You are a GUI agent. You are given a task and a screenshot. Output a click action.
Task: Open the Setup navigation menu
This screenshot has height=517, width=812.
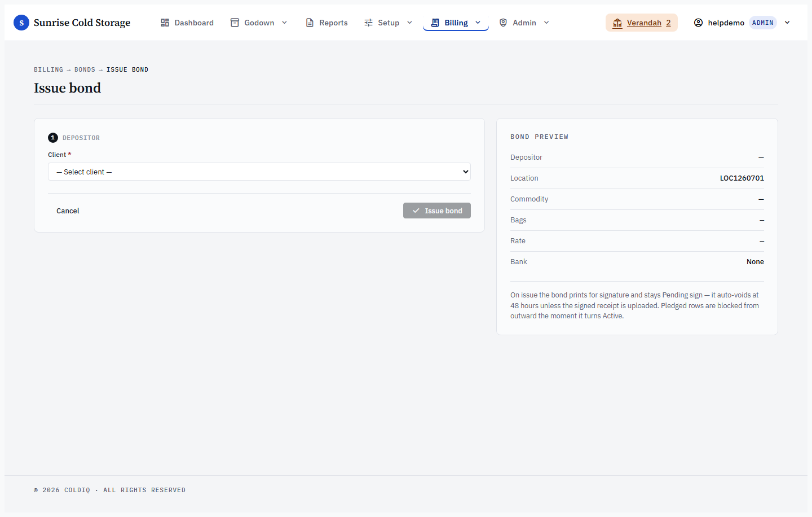(389, 23)
